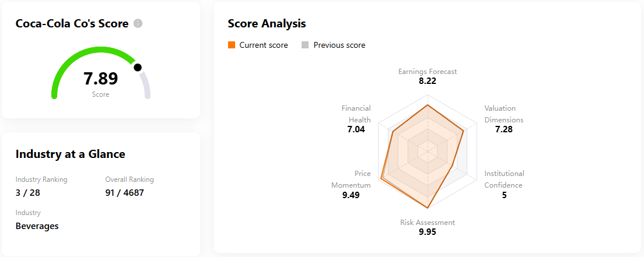Click the 9.95 Risk Assessment value
This screenshot has height=257, width=644.
(428, 232)
